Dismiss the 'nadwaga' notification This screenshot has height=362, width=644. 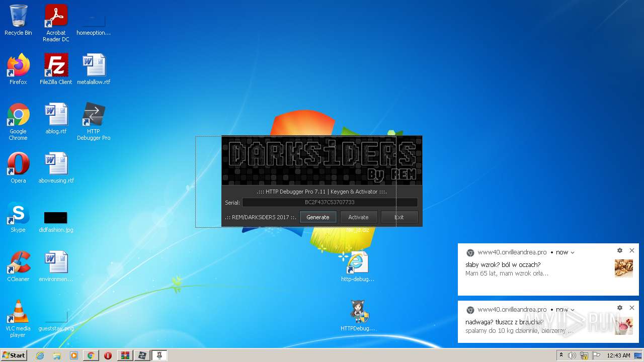coord(632,308)
